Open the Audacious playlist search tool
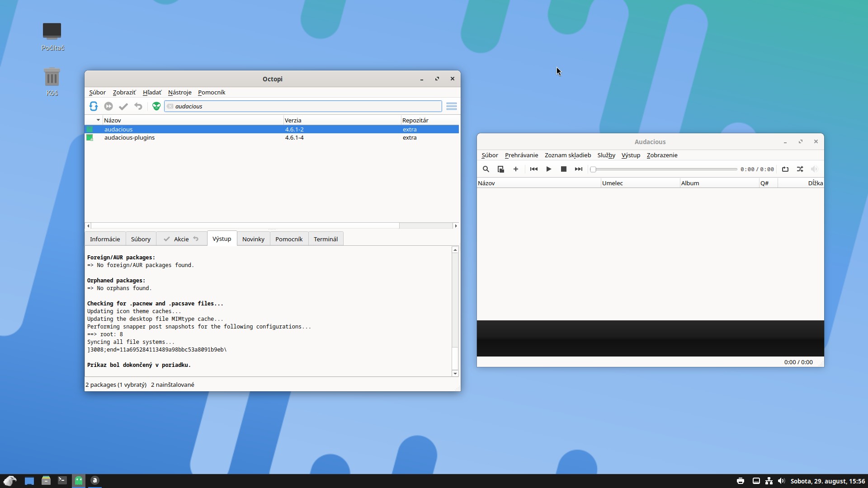868x488 pixels. coord(486,169)
